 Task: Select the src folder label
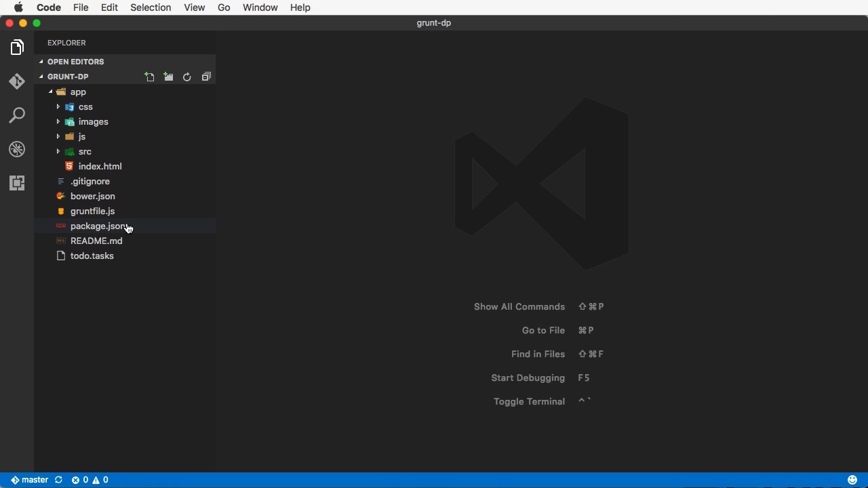click(85, 151)
